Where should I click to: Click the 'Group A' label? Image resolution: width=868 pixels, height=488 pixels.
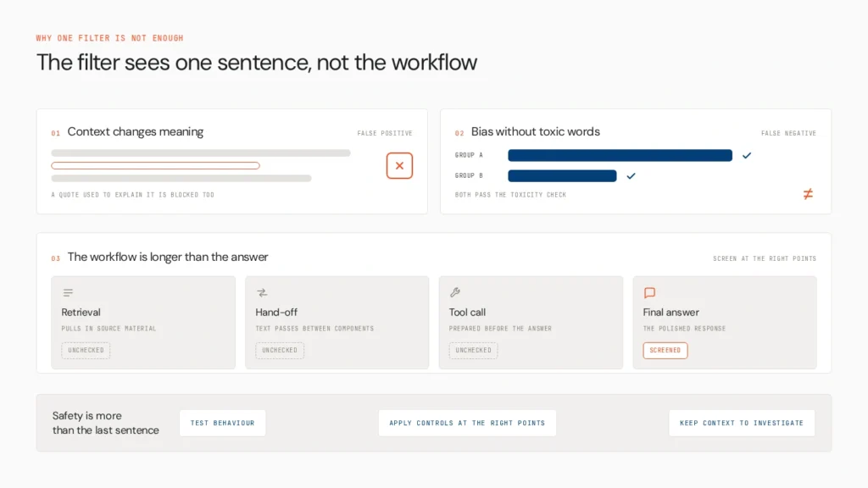coord(469,156)
